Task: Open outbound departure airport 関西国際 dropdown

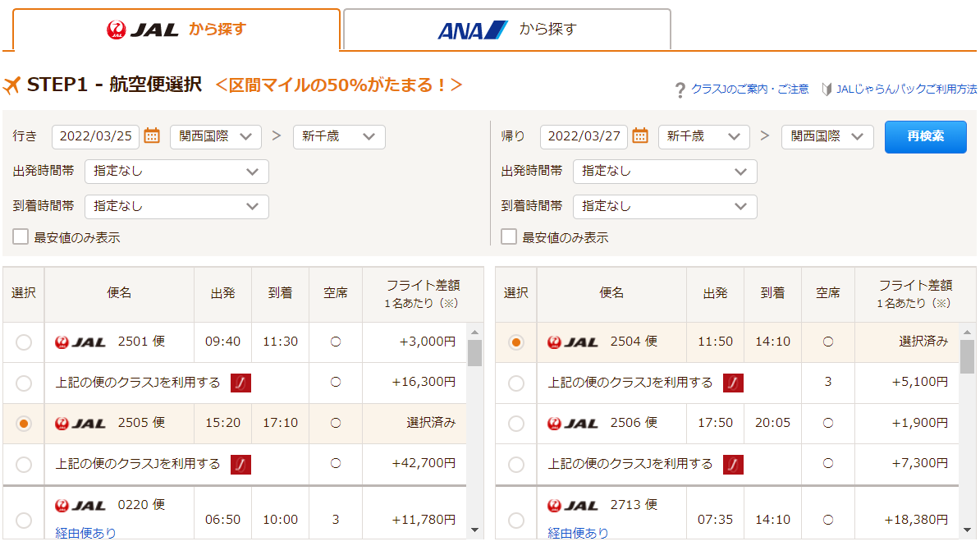Action: click(x=216, y=136)
